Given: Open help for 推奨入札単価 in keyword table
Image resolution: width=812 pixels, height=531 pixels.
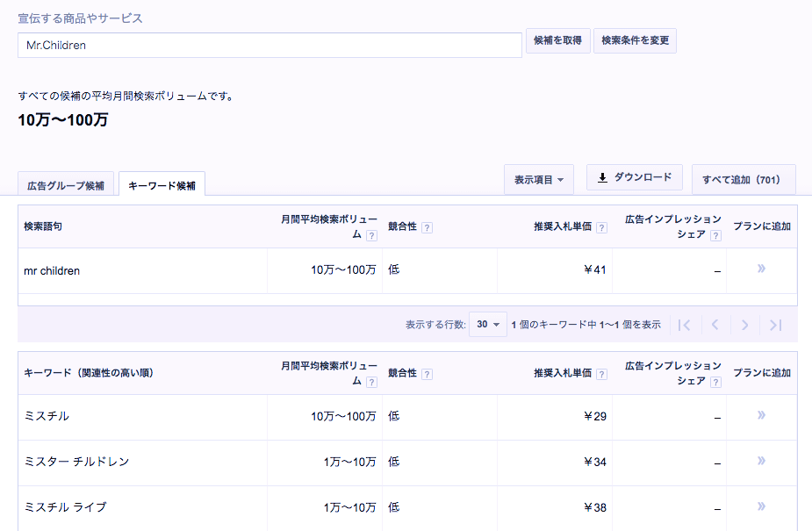Looking at the screenshot, I should pyautogui.click(x=601, y=374).
